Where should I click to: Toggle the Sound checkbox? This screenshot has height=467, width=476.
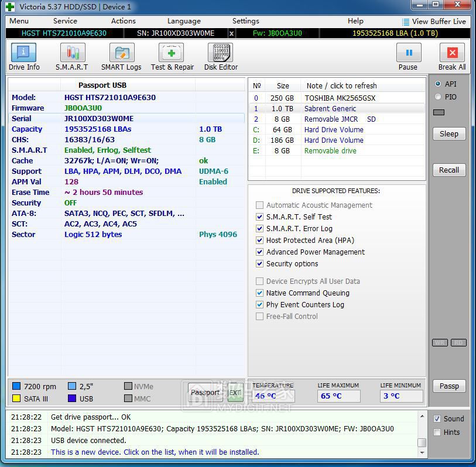pyautogui.click(x=437, y=419)
